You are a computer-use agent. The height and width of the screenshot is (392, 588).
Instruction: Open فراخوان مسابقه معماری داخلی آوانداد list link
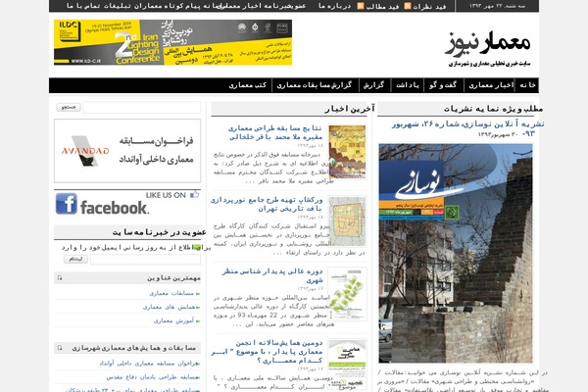(149, 364)
